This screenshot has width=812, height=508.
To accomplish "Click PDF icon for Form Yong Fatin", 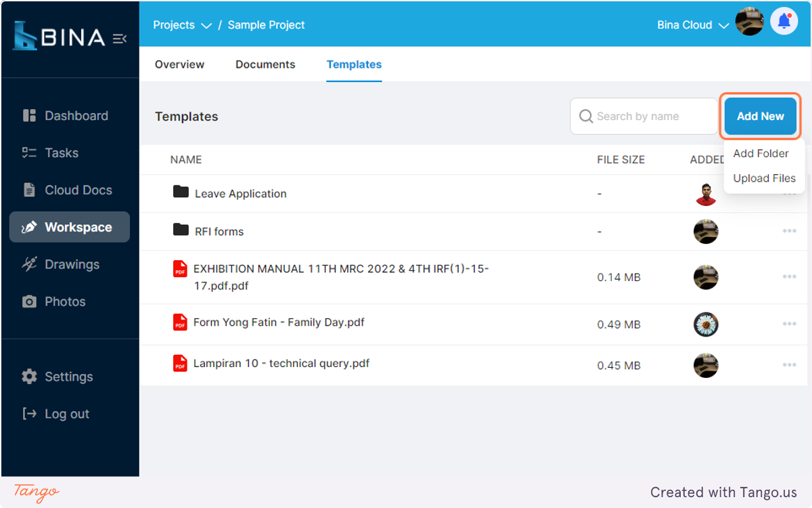I will click(180, 322).
